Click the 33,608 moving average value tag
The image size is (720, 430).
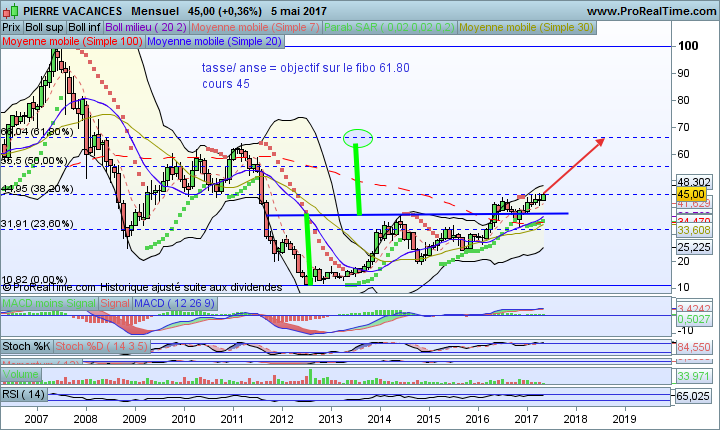point(694,230)
